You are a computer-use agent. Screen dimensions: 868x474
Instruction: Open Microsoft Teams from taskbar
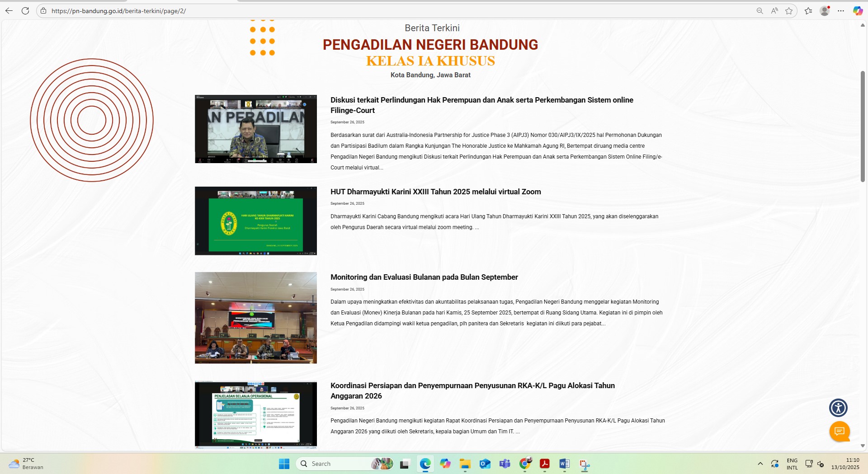[505, 464]
